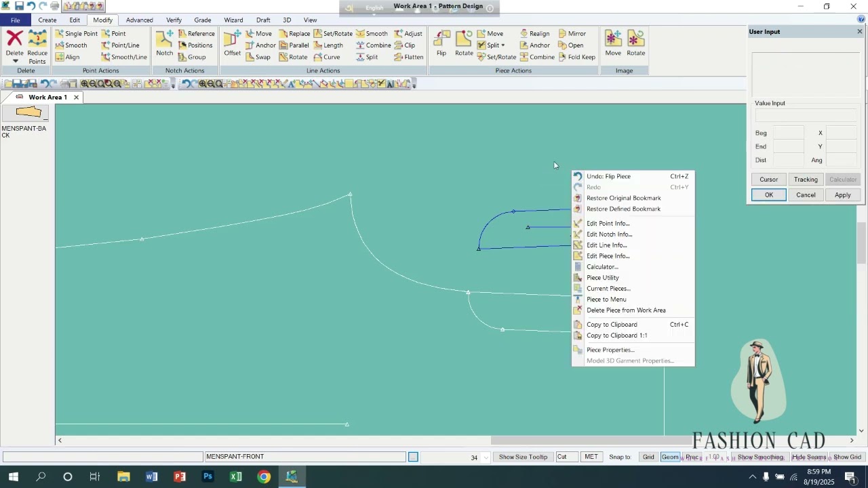Click the line Anchor tool
The image size is (868, 488).
tap(260, 45)
